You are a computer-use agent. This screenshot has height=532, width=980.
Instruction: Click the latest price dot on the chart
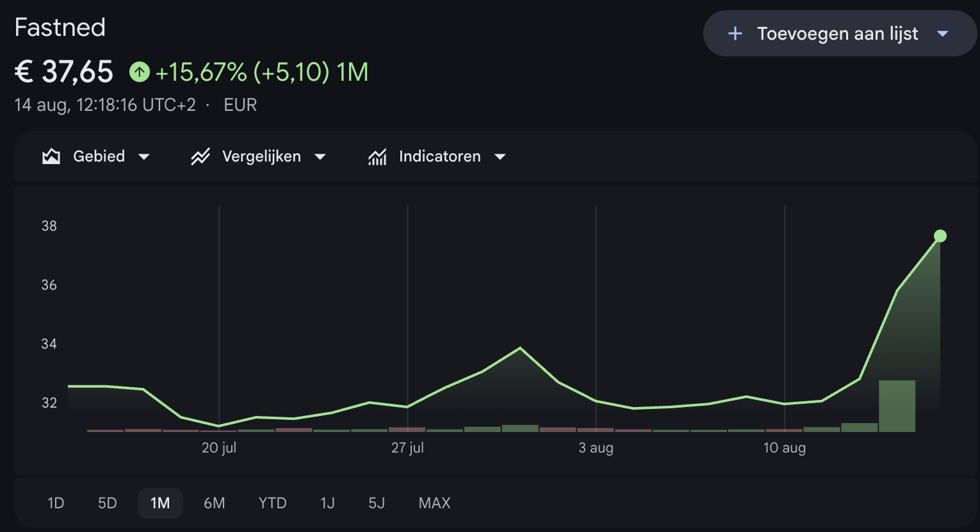click(940, 236)
